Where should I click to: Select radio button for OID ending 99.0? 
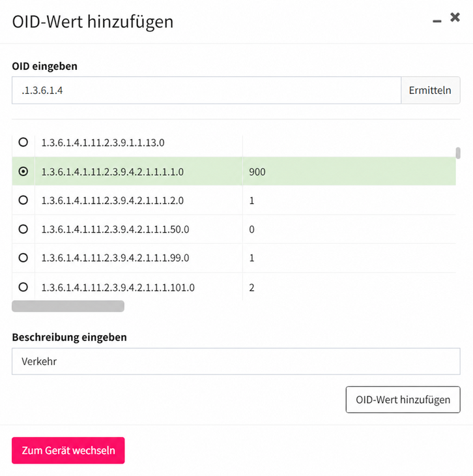pos(23,258)
